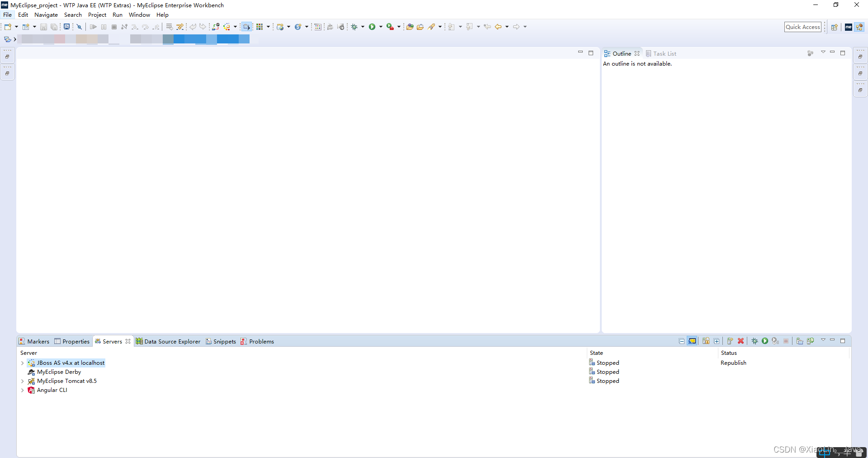Click the Back navigation arrow icon
Viewport: 868px width, 458px height.
498,27
